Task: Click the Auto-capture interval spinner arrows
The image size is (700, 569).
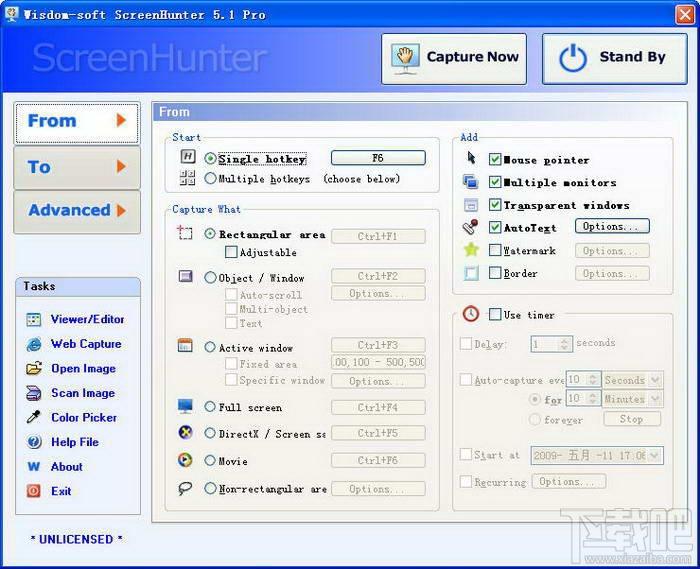Action: (x=593, y=380)
